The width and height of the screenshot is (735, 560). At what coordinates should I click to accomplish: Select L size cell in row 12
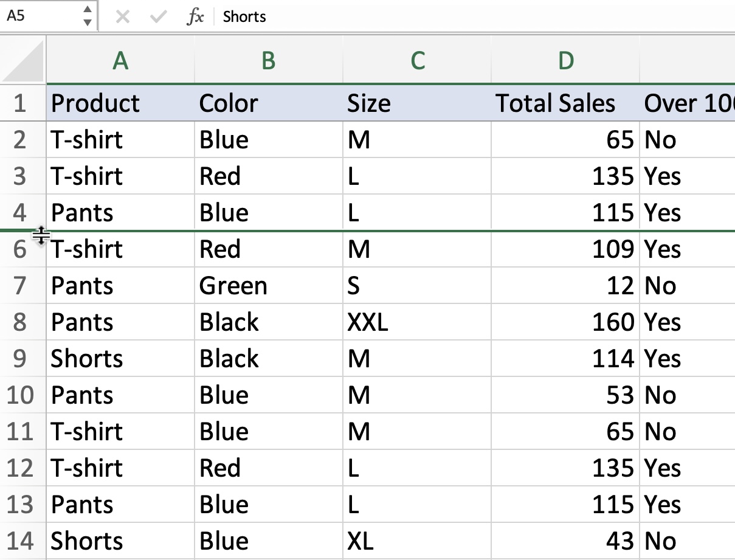click(417, 468)
